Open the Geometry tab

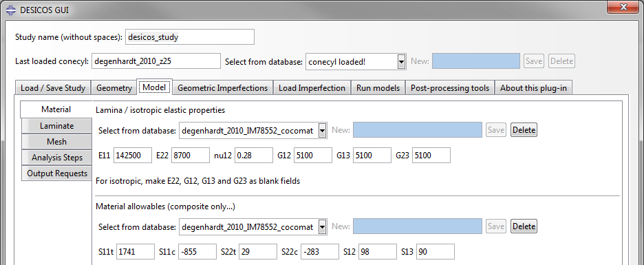pos(114,88)
